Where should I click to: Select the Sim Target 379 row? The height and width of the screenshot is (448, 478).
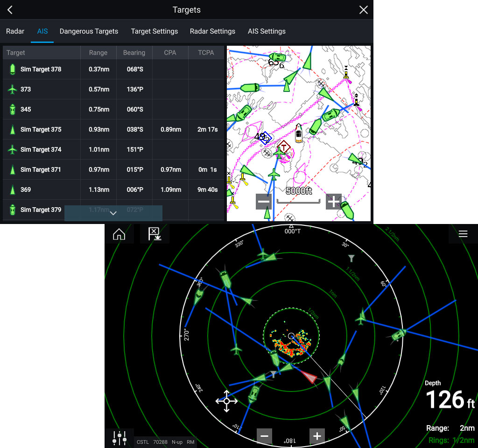[x=113, y=210]
